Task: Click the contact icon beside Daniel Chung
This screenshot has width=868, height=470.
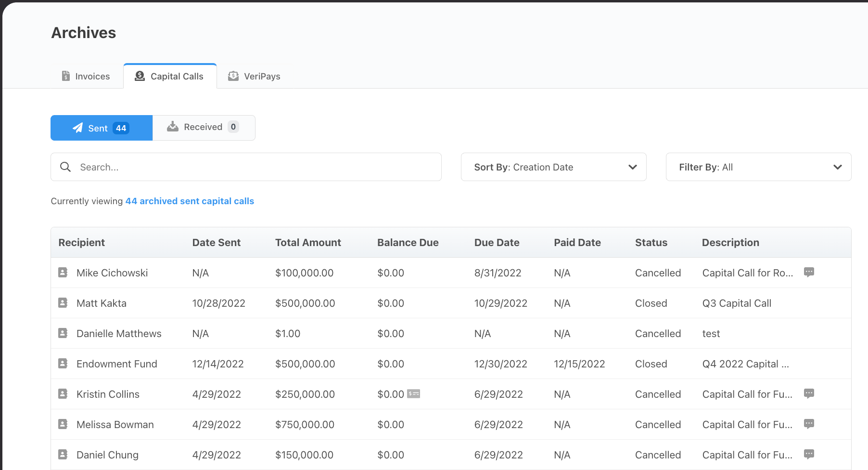Action: click(63, 455)
